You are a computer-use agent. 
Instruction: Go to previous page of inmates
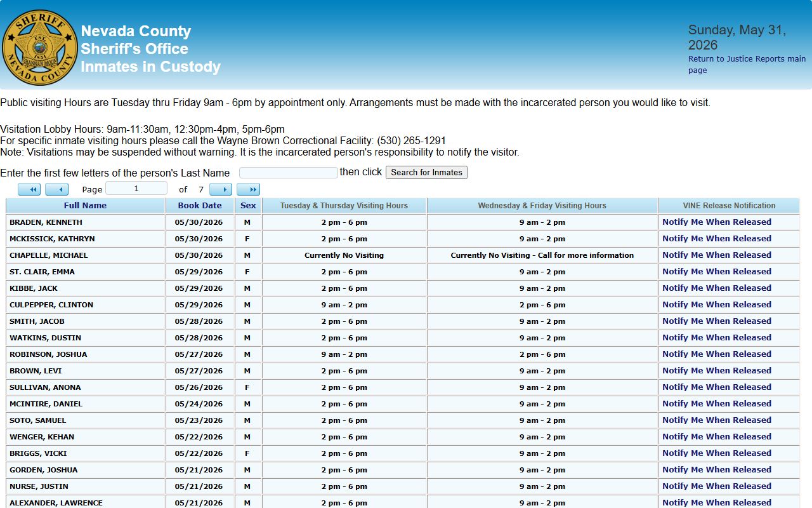(x=56, y=189)
